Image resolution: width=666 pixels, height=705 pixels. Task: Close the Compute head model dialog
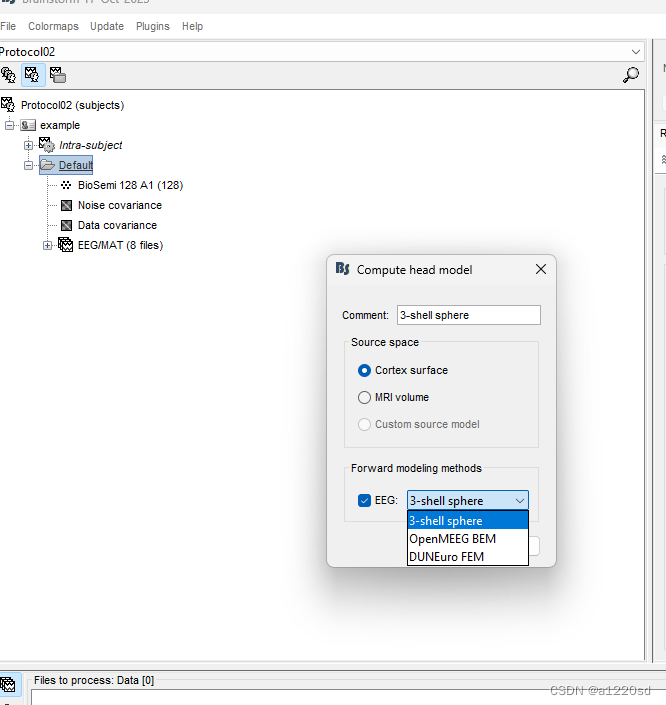(541, 269)
